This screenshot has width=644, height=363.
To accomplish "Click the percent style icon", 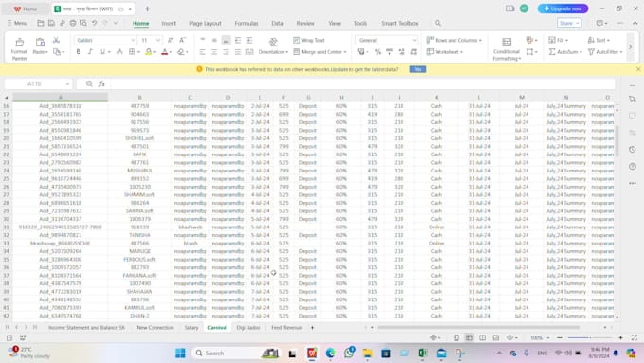I will pyautogui.click(x=378, y=52).
